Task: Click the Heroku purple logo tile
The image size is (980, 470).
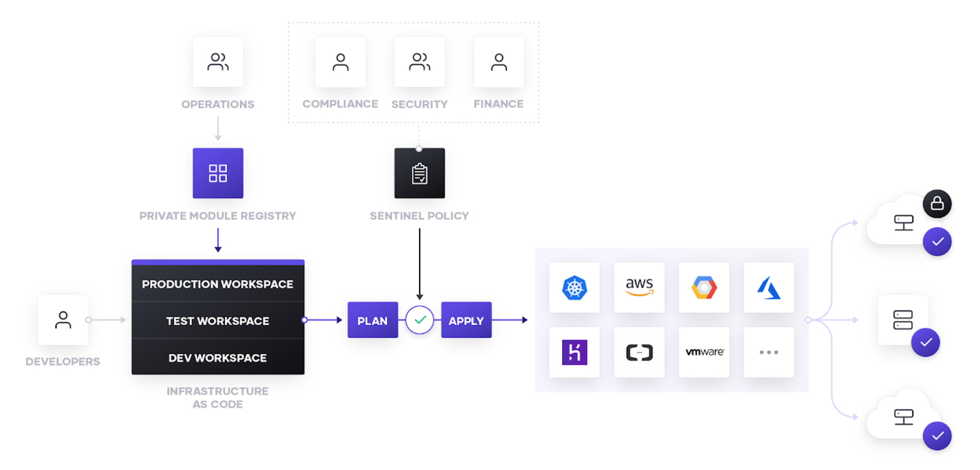Action: coord(574,352)
